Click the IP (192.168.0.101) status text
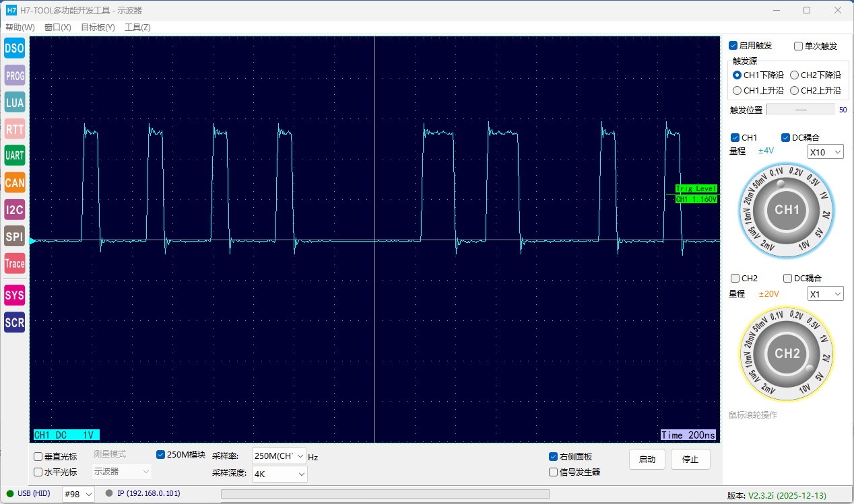The image size is (854, 504). (149, 493)
